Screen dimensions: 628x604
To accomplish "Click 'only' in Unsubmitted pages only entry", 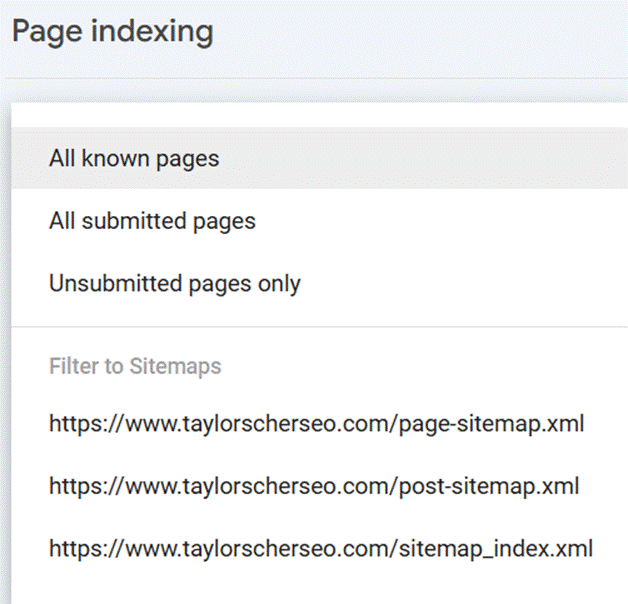I will pyautogui.click(x=279, y=284).
